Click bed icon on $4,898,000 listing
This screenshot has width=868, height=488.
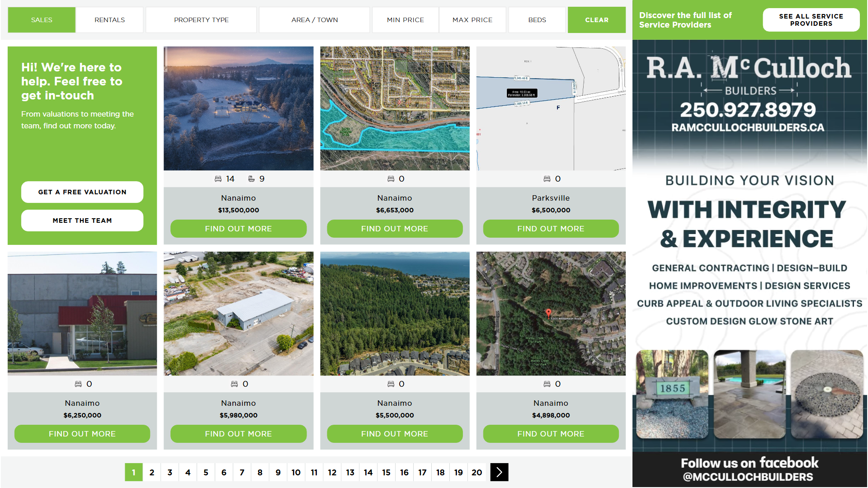pyautogui.click(x=547, y=384)
